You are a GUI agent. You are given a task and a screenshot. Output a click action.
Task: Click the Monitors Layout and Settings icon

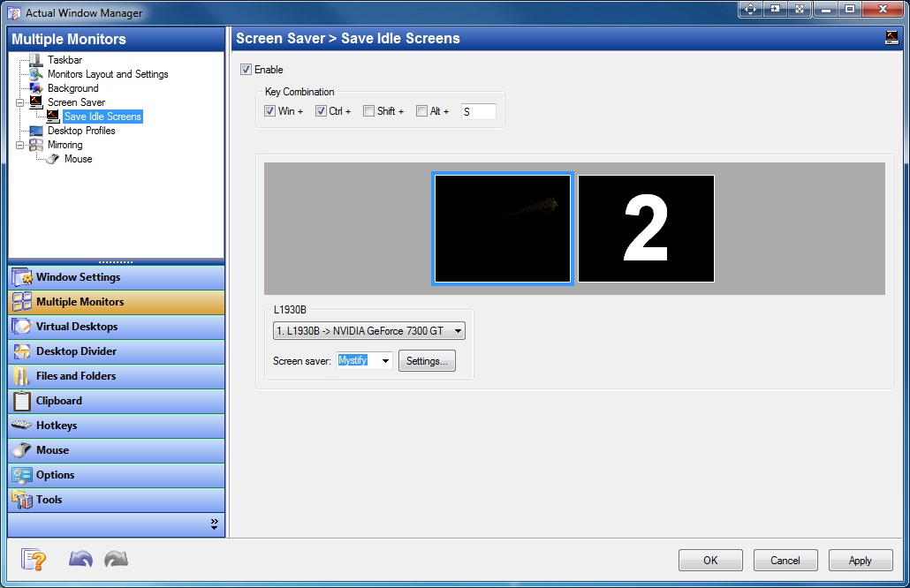36,74
